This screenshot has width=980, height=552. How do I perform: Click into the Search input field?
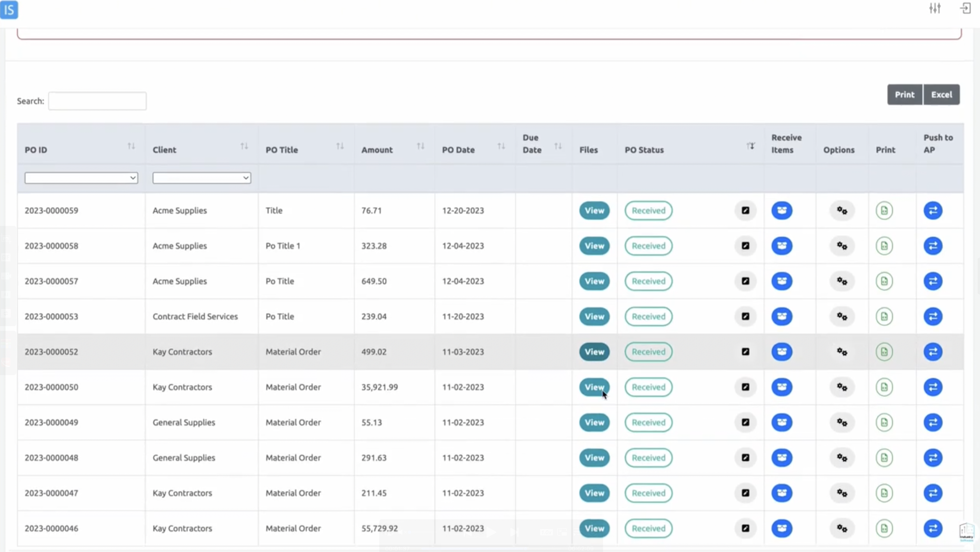pos(97,101)
